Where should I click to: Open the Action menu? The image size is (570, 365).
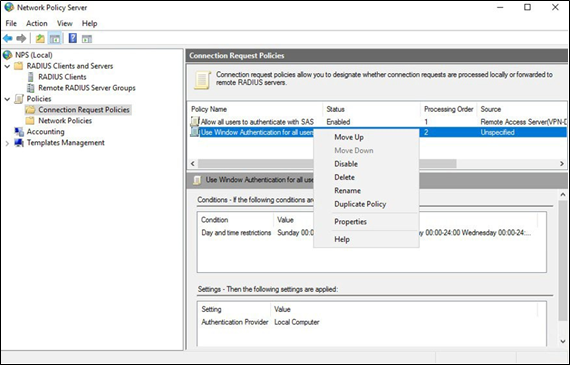(36, 23)
